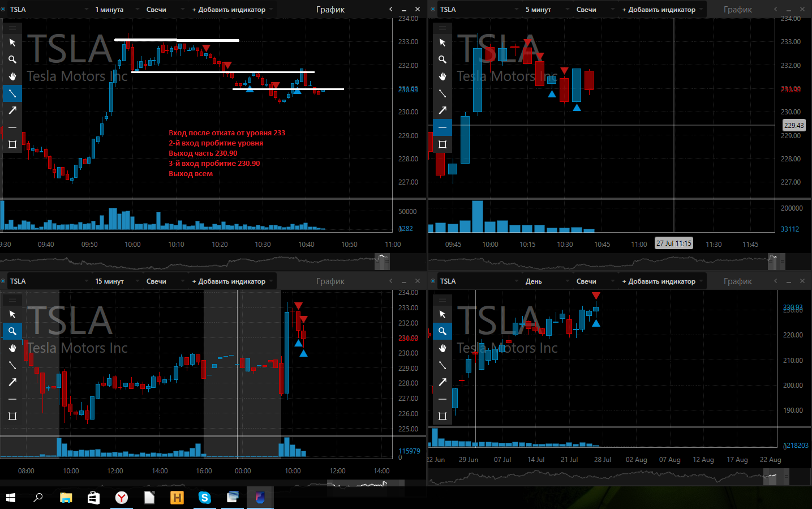The height and width of the screenshot is (509, 812).
Task: Select the horizontal line tool in the 1-minute chart
Action: point(12,127)
